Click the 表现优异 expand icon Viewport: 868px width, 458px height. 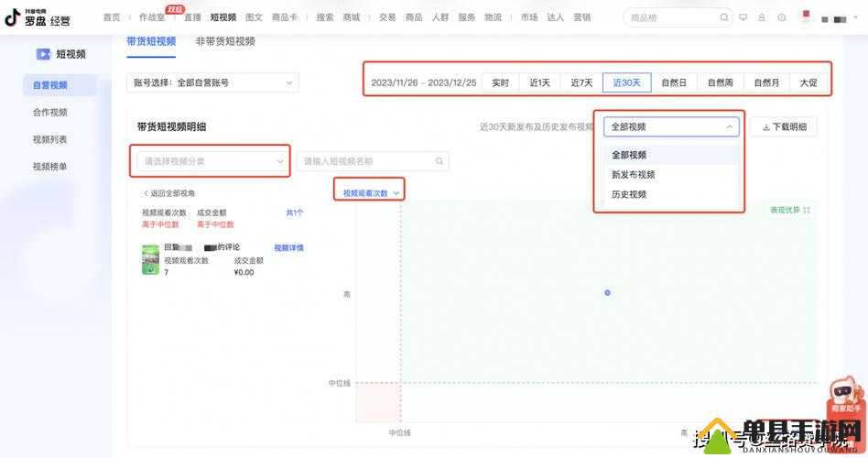(x=807, y=211)
